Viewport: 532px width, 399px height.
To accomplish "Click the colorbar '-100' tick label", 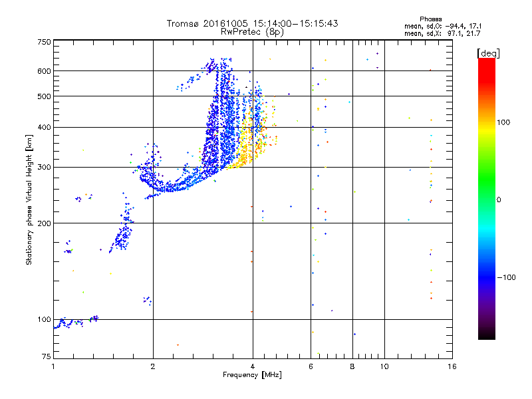I will tap(506, 277).
